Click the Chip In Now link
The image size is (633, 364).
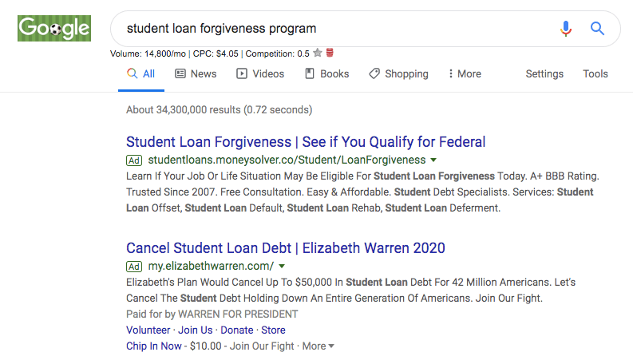point(154,346)
